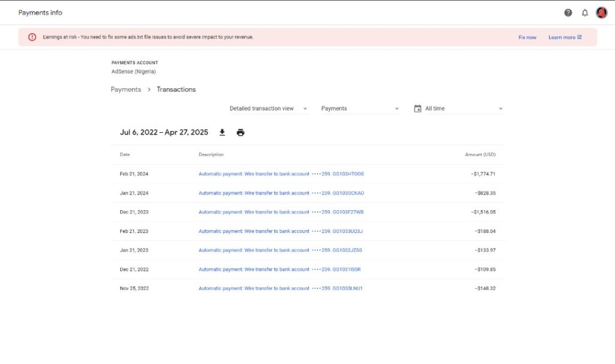Open the Feb 21, 2024 wire transfer payment
Viewport: 615px width, 364px height.
click(281, 174)
